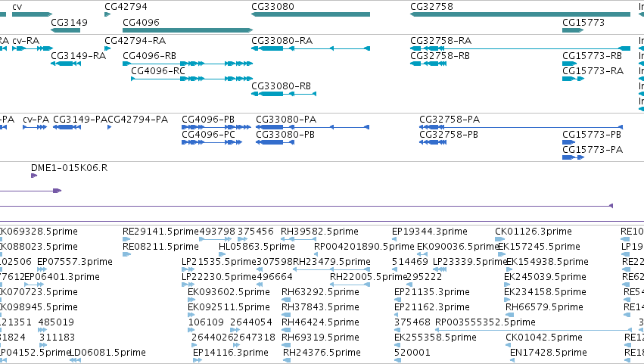Select EST EP21135.3prime

click(x=397, y=300)
